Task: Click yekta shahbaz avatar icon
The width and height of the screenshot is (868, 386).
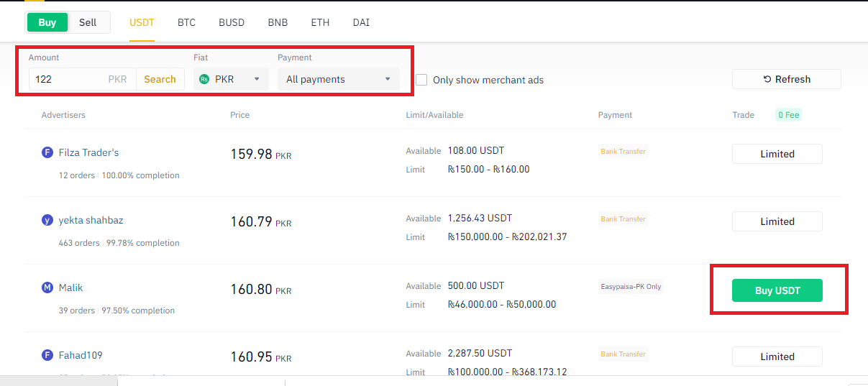Action: [47, 220]
